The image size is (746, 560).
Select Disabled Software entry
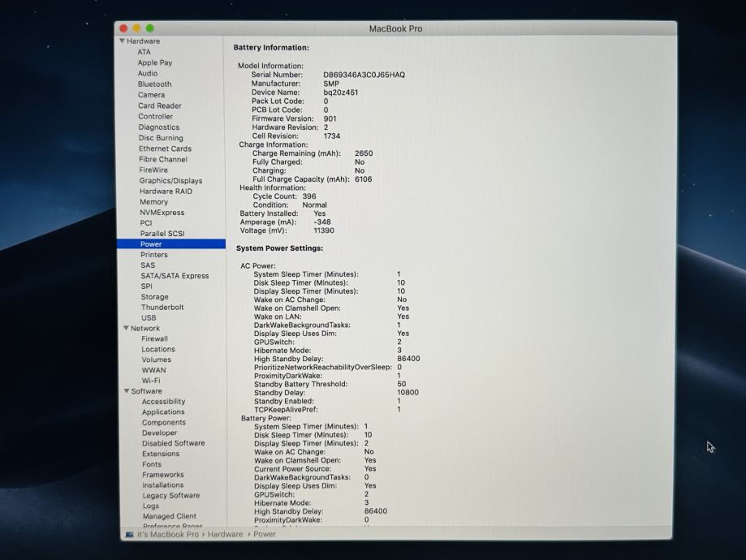pyautogui.click(x=174, y=443)
